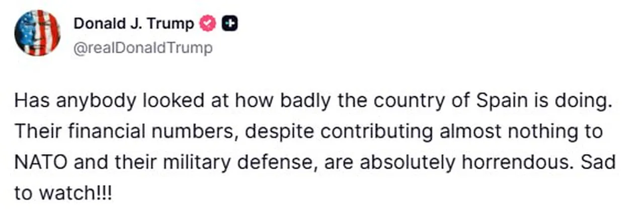Click the American flag profile avatar
Viewport: 644px width, 214px height.
pos(37,33)
